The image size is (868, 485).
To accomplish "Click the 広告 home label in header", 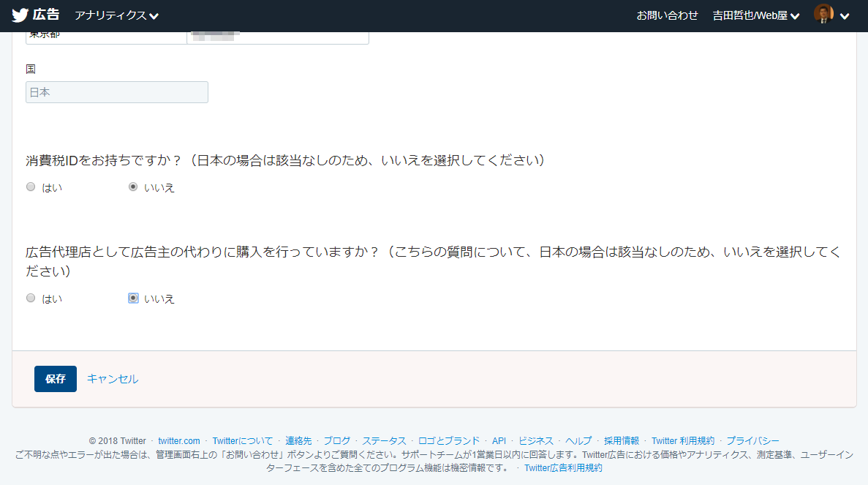I will (x=46, y=15).
